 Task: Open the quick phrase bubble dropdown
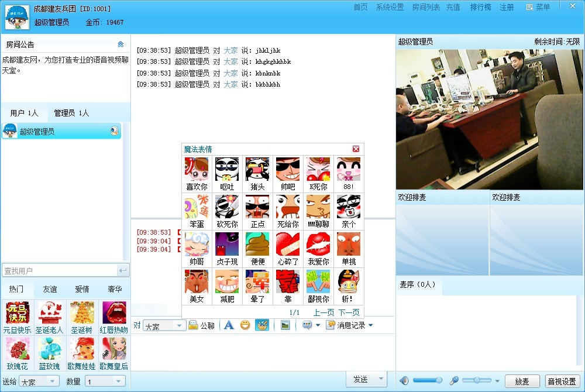tap(318, 325)
